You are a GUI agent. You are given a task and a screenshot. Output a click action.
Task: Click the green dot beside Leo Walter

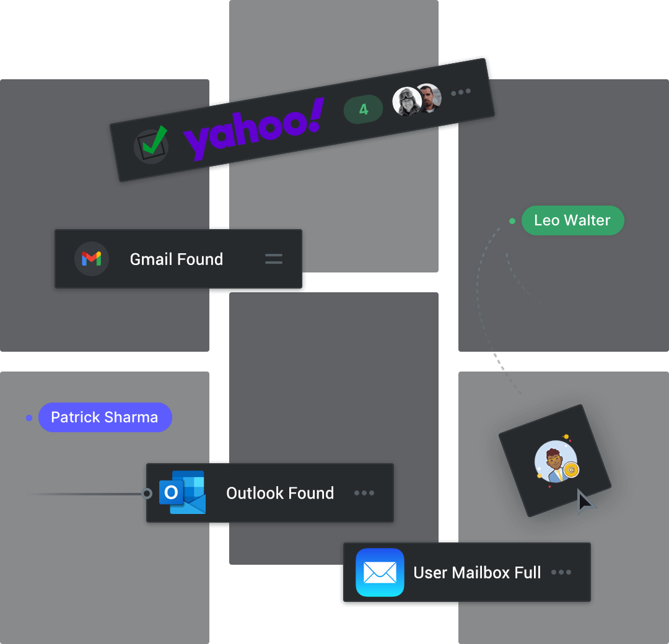click(x=512, y=221)
